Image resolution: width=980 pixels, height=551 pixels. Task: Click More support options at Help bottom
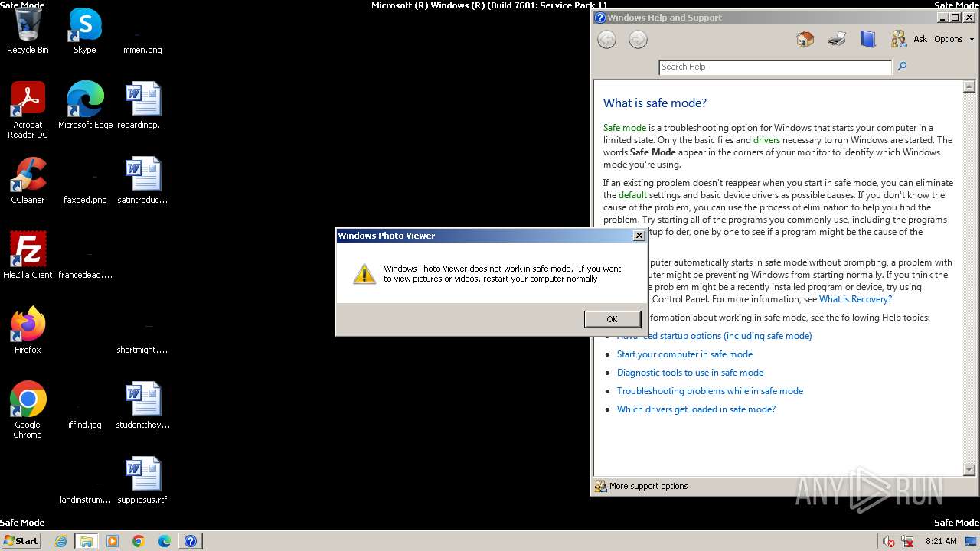[x=642, y=486]
